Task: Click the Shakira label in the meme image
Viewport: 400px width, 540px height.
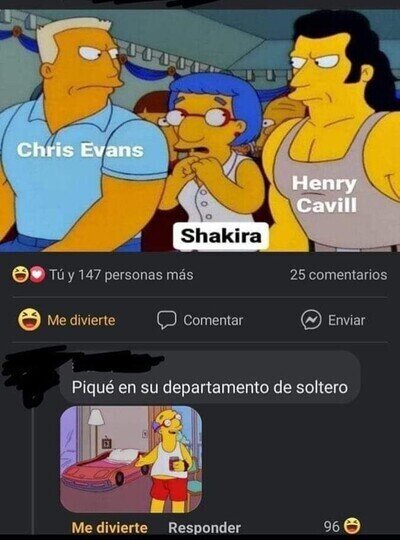Action: pyautogui.click(x=221, y=236)
